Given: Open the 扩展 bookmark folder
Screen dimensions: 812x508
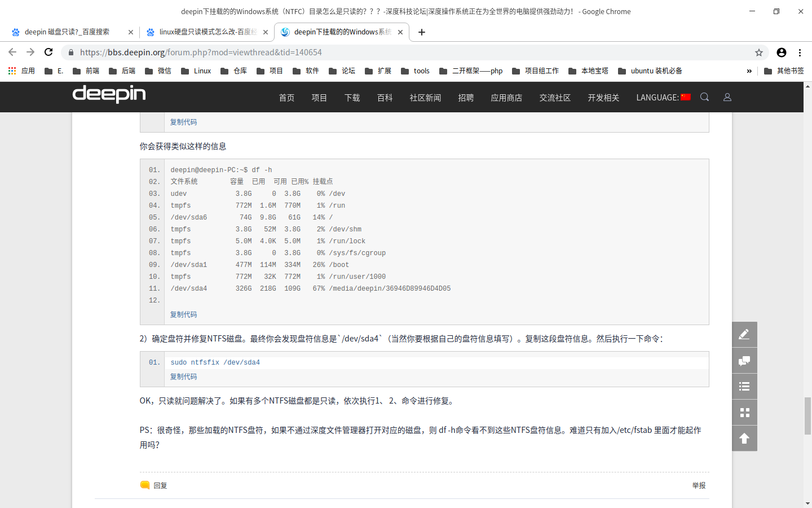Looking at the screenshot, I should (x=378, y=71).
